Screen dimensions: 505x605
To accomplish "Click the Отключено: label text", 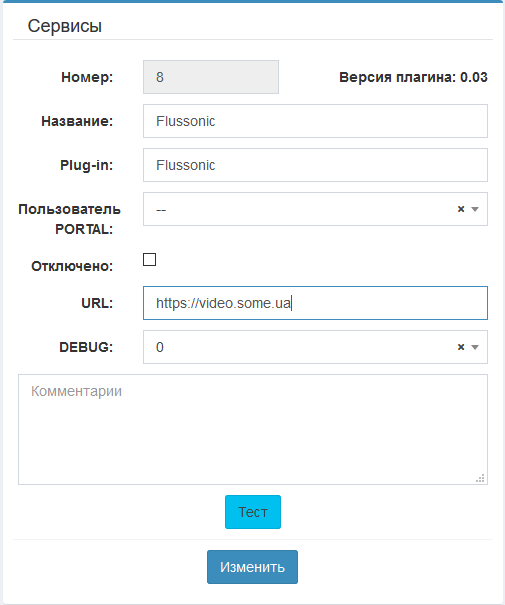I will (72, 266).
